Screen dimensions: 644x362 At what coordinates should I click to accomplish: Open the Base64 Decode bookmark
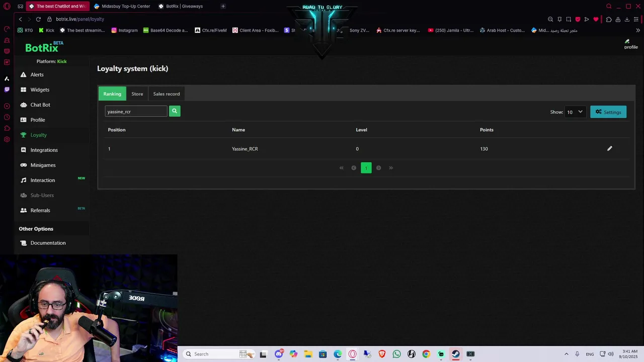click(166, 30)
